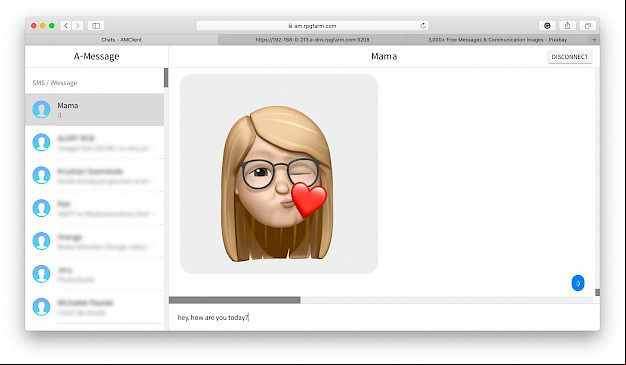The width and height of the screenshot is (626, 365).
Task: Select the Mama conversation in the list
Action: [95, 109]
